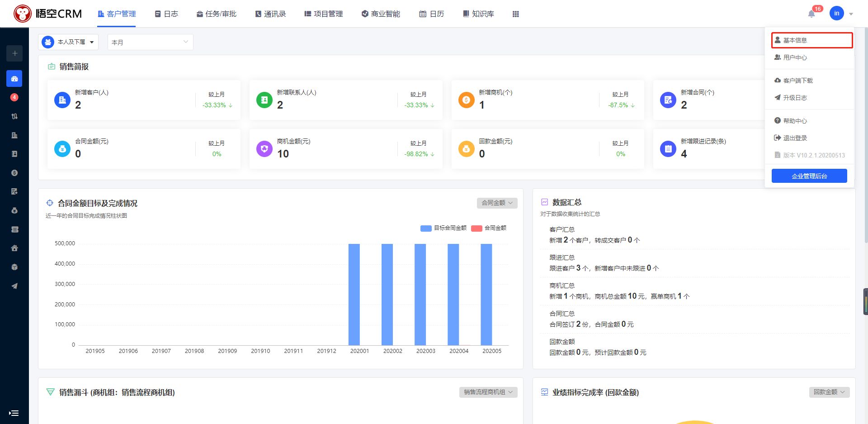Screen dimensions: 868x424
Task: Open the sidebar item with red badge 4
Action: coord(14,97)
